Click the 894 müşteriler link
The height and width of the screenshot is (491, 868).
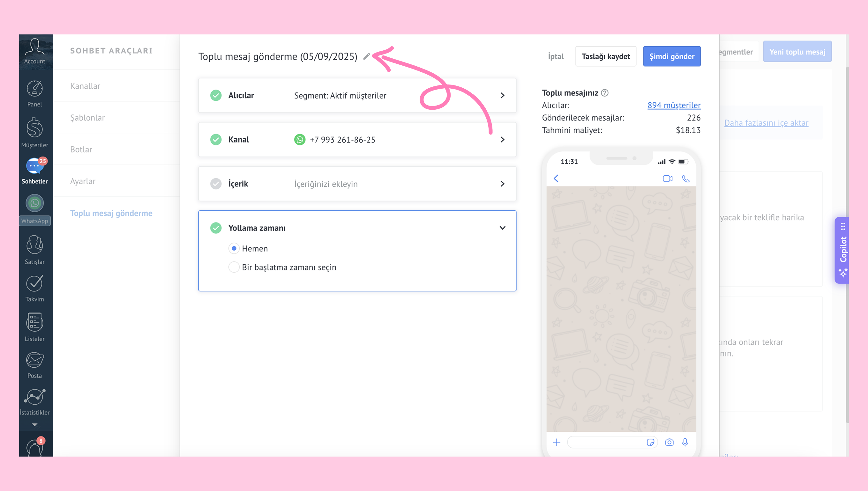[674, 105]
